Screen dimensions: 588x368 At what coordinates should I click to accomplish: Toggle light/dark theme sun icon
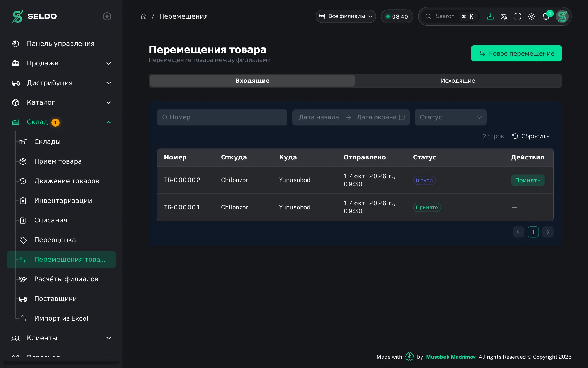532,16
